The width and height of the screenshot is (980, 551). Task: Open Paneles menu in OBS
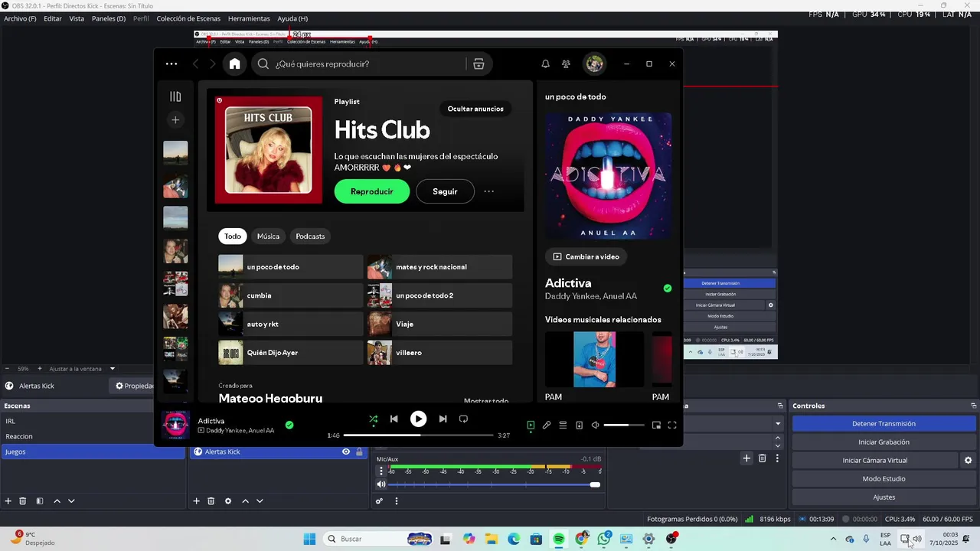click(109, 18)
